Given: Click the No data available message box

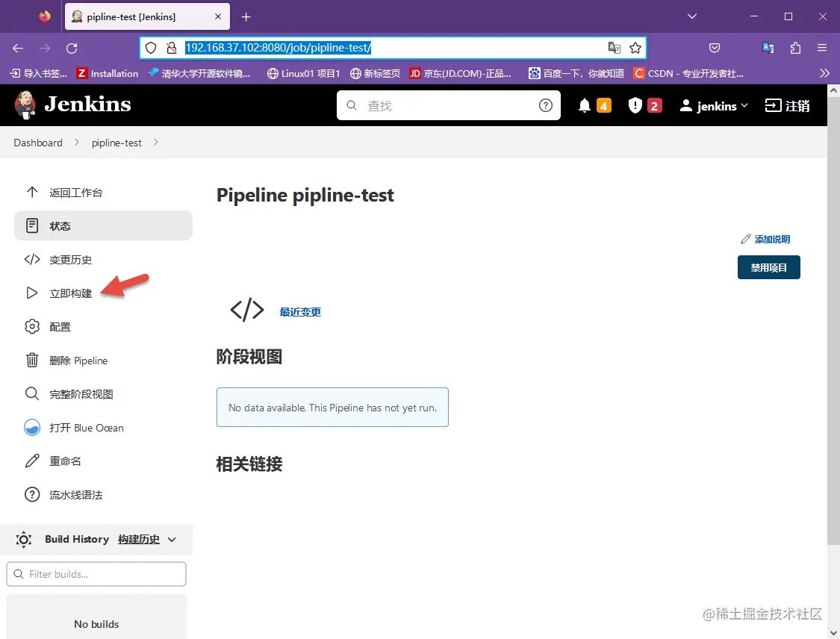Looking at the screenshot, I should tap(332, 407).
